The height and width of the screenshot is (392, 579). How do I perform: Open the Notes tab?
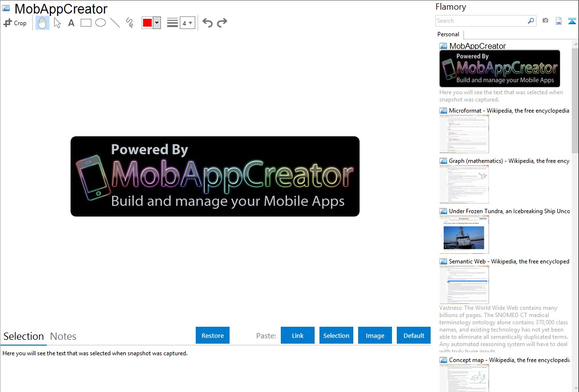tap(63, 336)
